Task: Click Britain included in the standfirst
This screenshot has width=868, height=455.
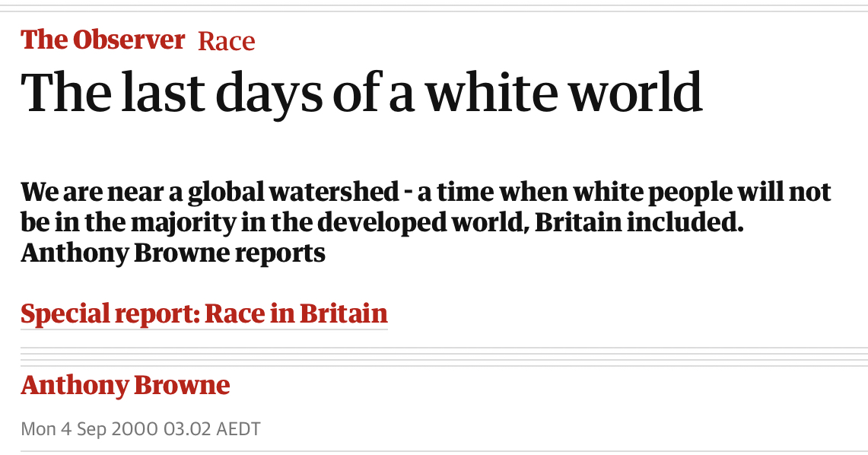Action: click(x=639, y=222)
